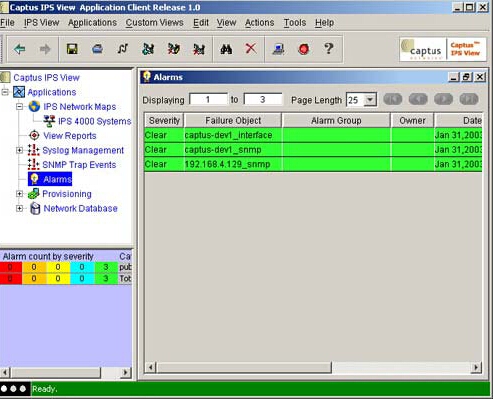Select the captus-dev1_snmp alarm row
This screenshot has height=399, width=493.
[313, 150]
